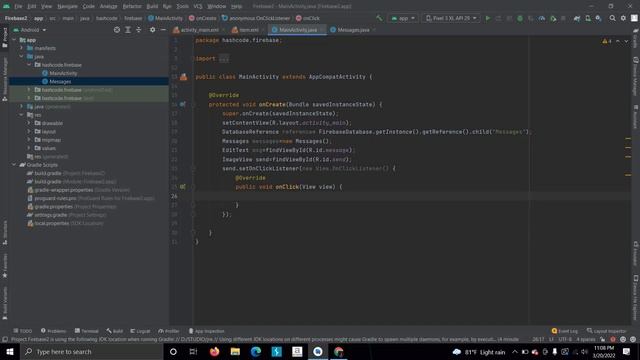Open Chrome from the taskbar
640x360 pixels.
tap(338, 351)
